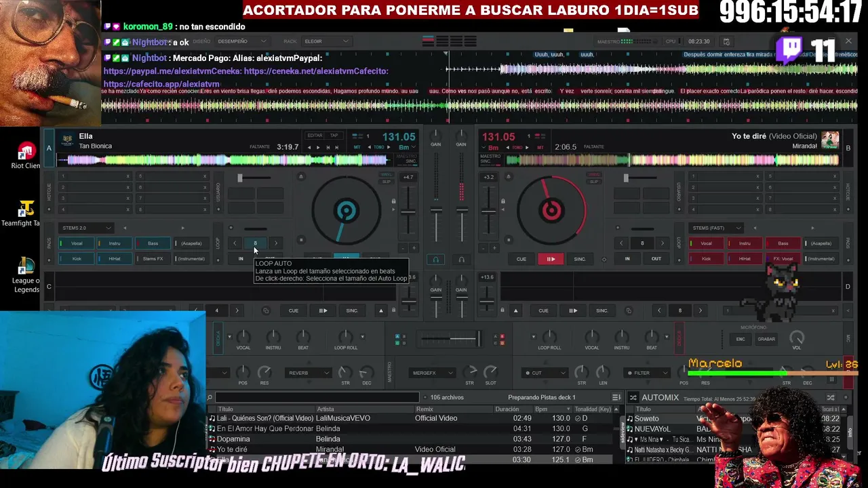Click the deck D clone deck icon

629,310
